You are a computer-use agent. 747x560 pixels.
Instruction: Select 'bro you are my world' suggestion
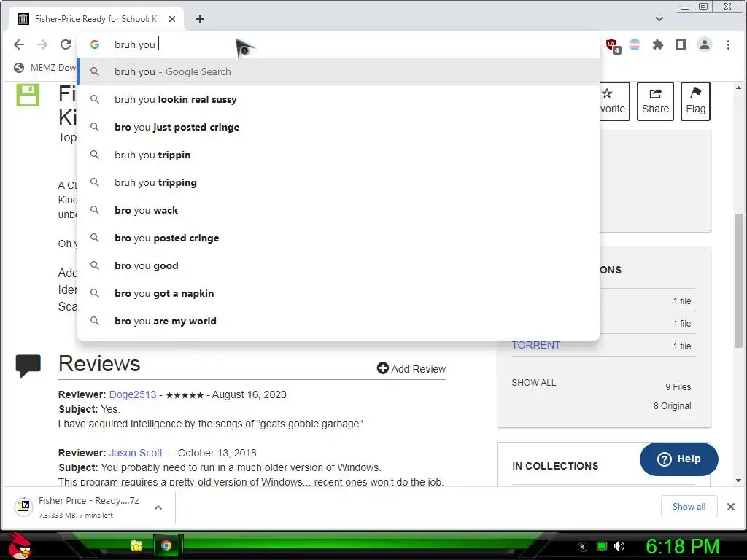coord(338,321)
